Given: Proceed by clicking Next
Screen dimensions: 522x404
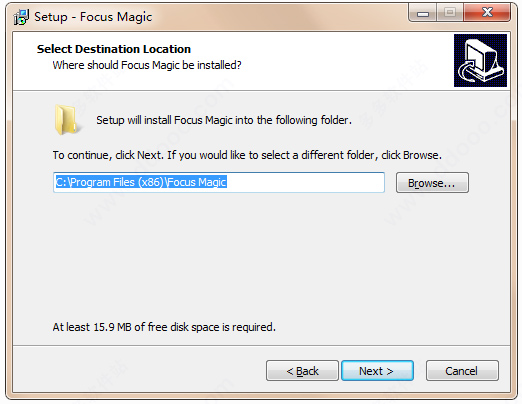Looking at the screenshot, I should (x=377, y=371).
